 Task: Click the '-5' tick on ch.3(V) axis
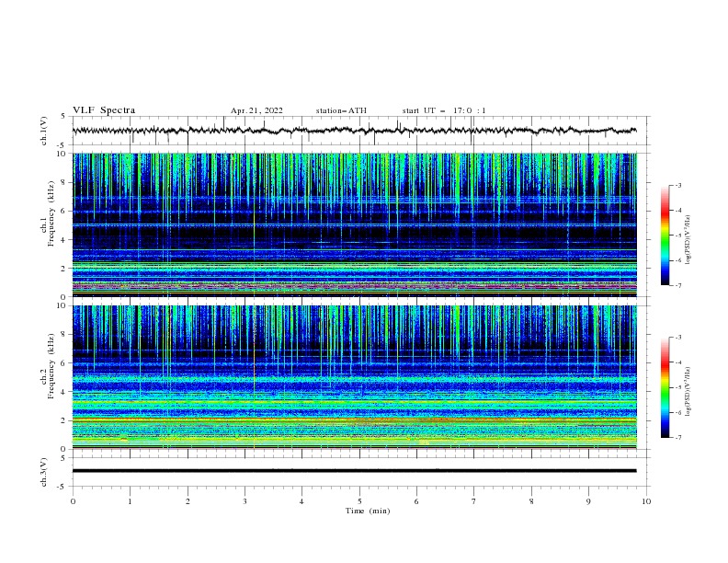coord(63,487)
